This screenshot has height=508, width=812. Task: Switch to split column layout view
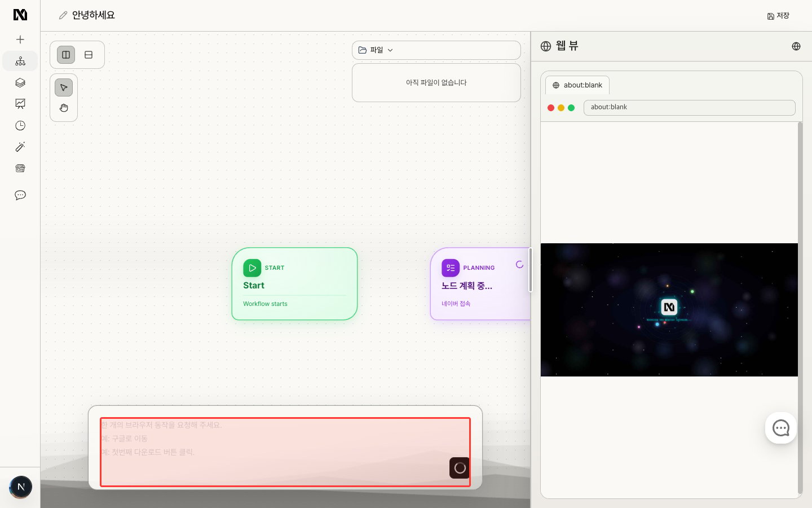click(x=66, y=55)
